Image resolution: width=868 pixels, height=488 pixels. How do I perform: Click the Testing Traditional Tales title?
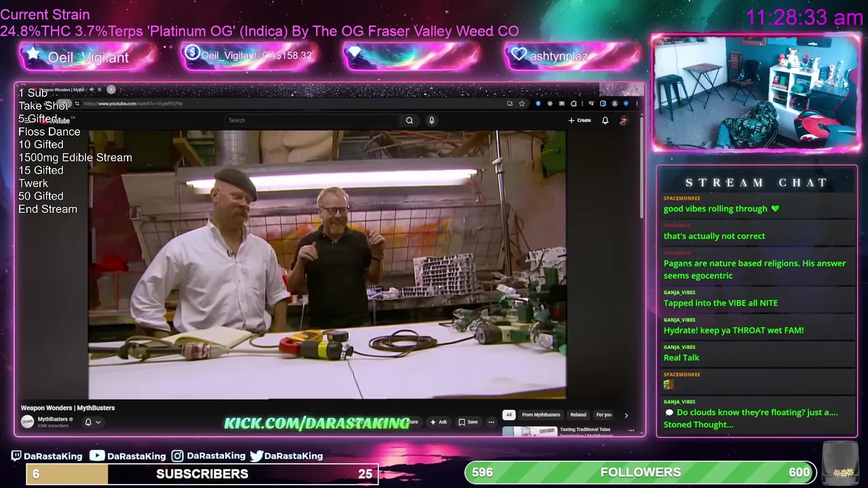[585, 429]
